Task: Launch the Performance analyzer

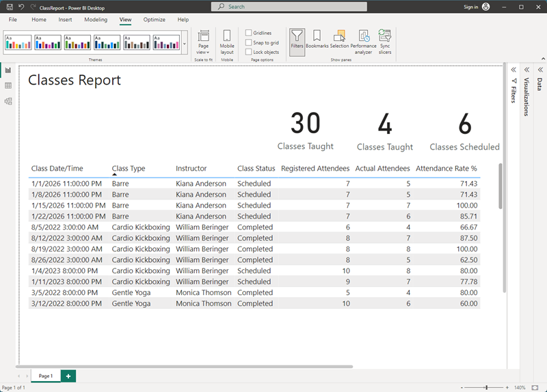Action: pos(363,42)
